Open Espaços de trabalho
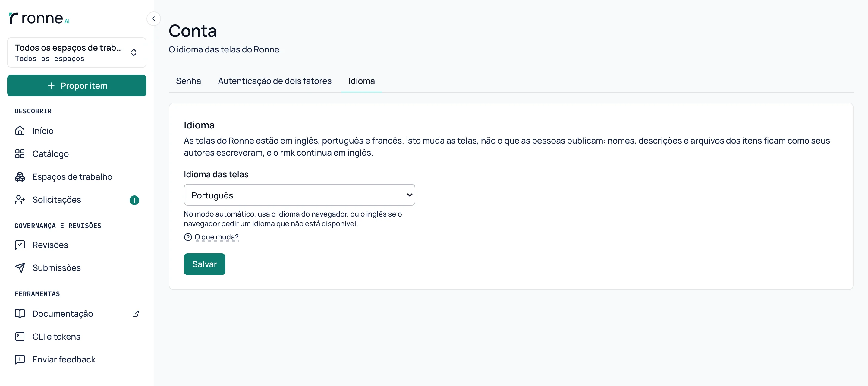Image resolution: width=868 pixels, height=386 pixels. coord(77,177)
